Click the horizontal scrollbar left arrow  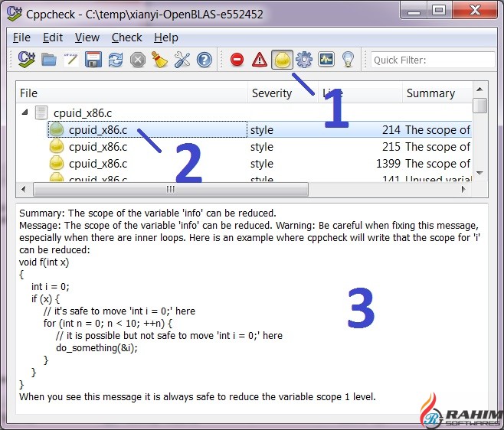coord(23,189)
